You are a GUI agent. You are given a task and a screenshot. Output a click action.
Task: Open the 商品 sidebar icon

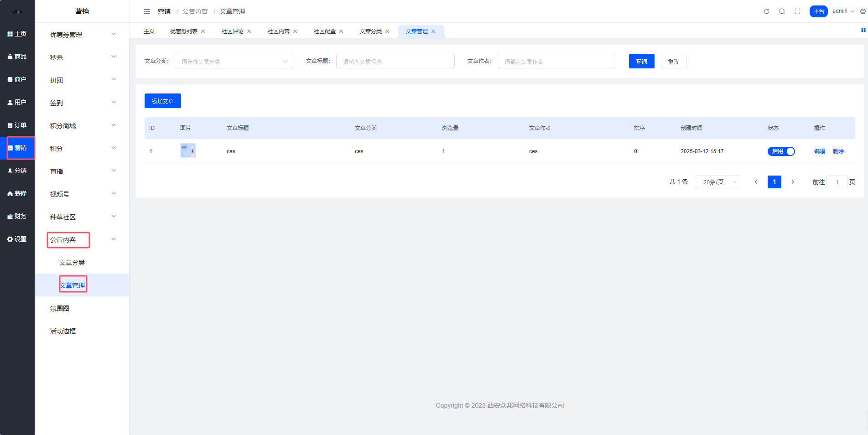point(17,57)
